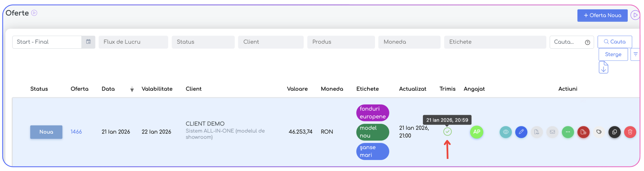Sort by the Data column header
Image resolution: width=644 pixels, height=171 pixels.
108,89
